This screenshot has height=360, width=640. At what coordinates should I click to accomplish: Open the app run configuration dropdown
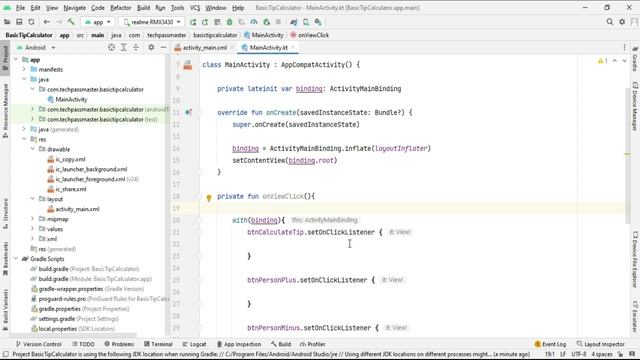(98, 22)
